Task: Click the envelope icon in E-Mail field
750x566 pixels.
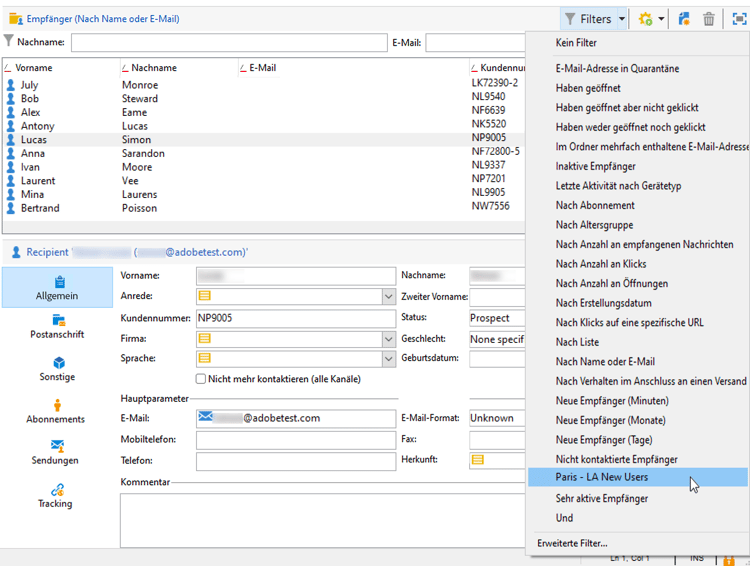Action: tap(205, 416)
